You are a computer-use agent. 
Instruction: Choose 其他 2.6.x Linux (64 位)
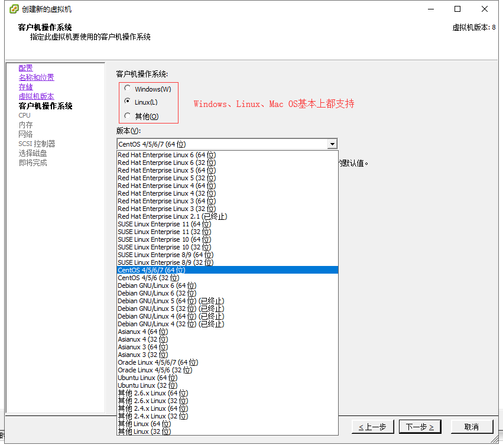(228, 394)
